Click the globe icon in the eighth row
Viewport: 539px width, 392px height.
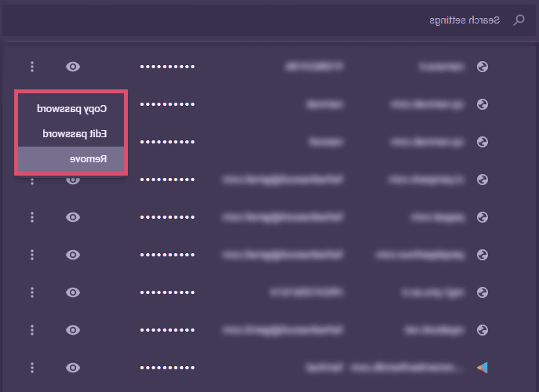(x=483, y=330)
